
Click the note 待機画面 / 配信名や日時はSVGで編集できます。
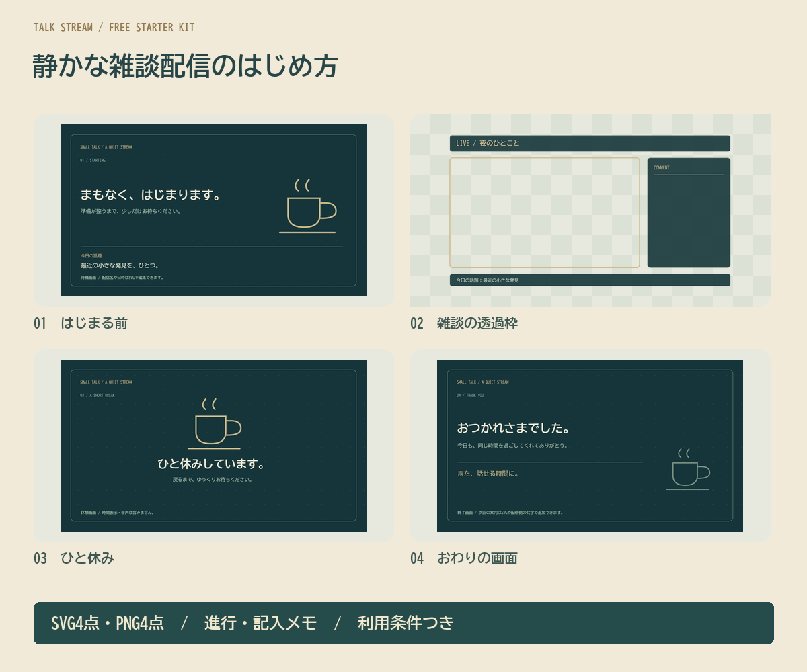pos(122,278)
